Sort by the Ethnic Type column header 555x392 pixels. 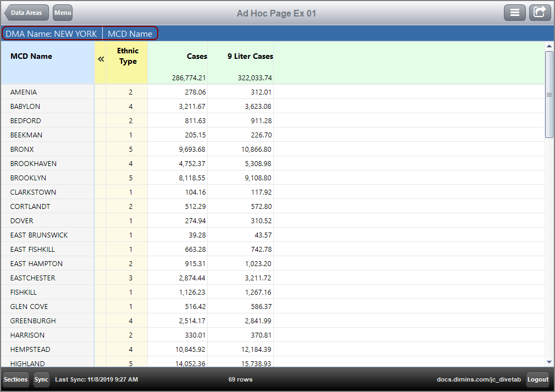127,56
